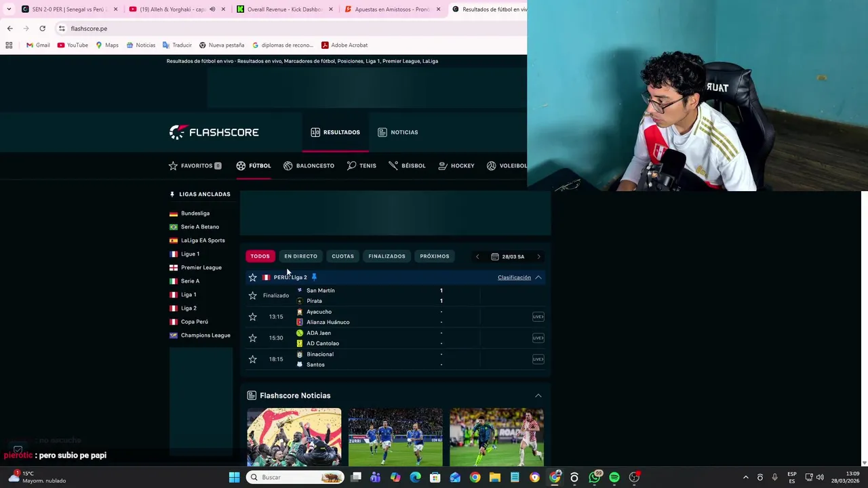Reload the page
The image size is (868, 488).
[42, 28]
